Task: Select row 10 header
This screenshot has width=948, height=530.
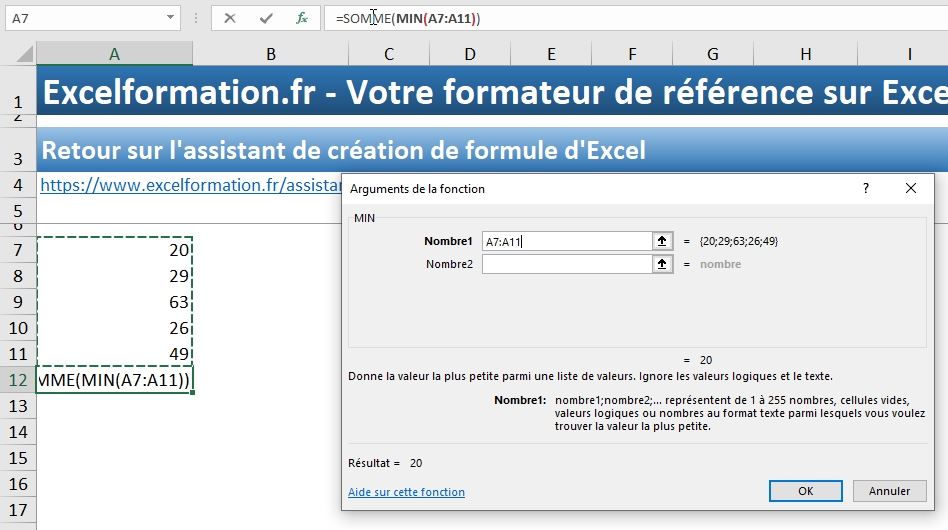Action: point(18,328)
